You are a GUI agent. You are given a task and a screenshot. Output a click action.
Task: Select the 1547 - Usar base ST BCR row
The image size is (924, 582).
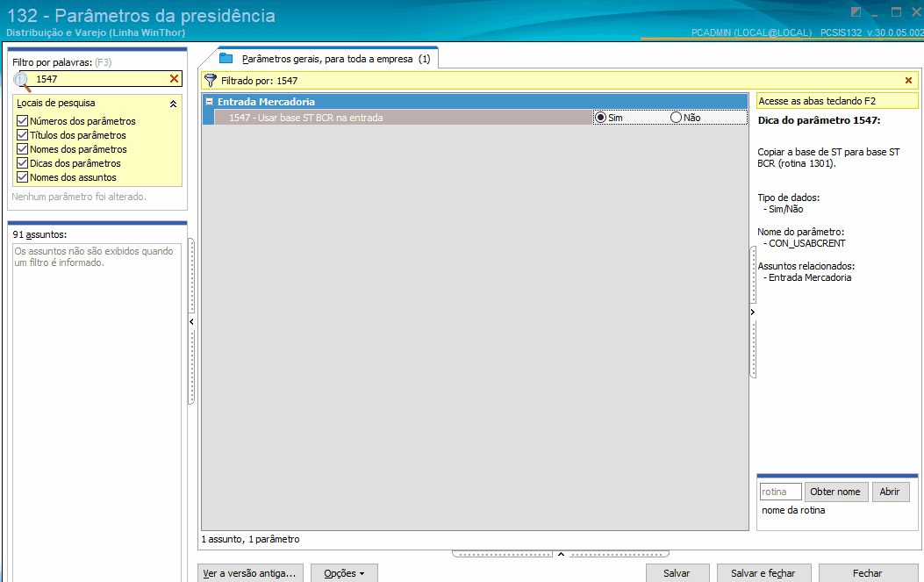403,118
